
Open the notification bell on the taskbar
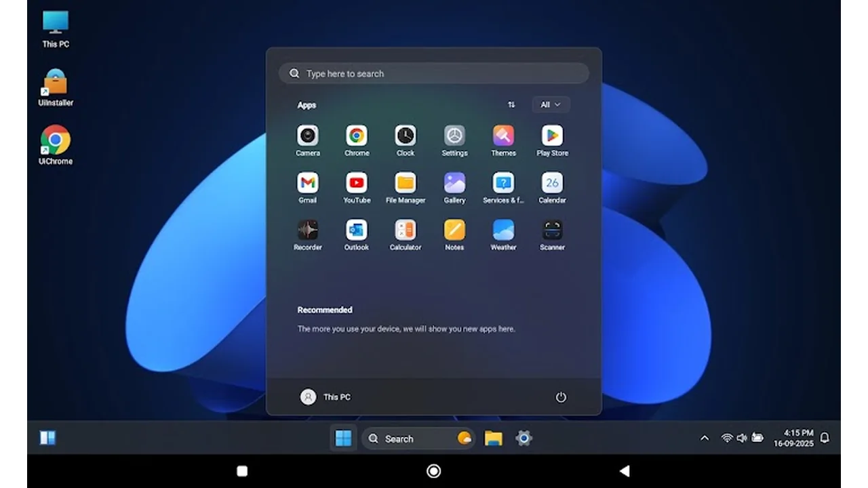825,439
